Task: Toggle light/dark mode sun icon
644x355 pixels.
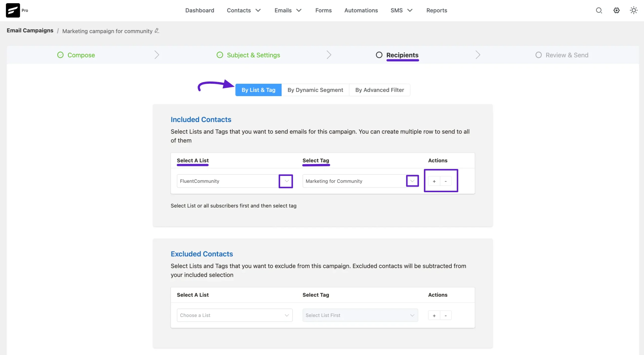Action: point(633,10)
